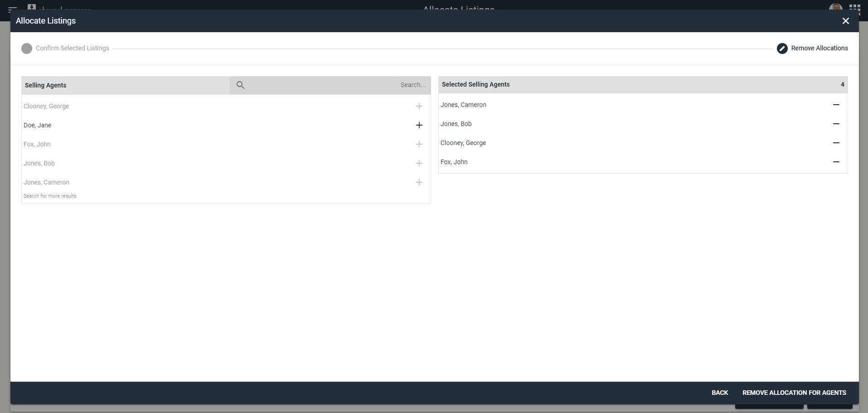Open the apps grid icon top right
The image size is (868, 413).
856,8
